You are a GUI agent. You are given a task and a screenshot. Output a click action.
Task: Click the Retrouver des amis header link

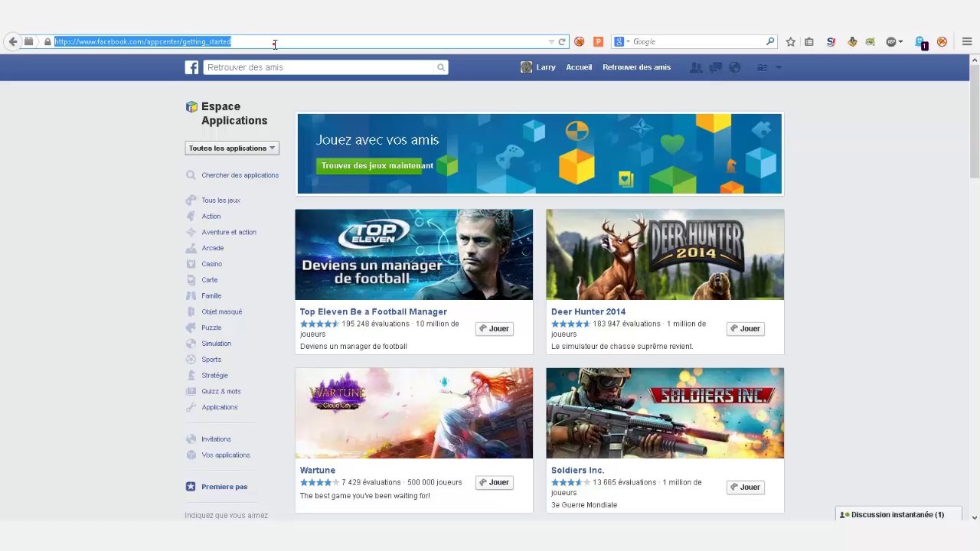pyautogui.click(x=636, y=67)
